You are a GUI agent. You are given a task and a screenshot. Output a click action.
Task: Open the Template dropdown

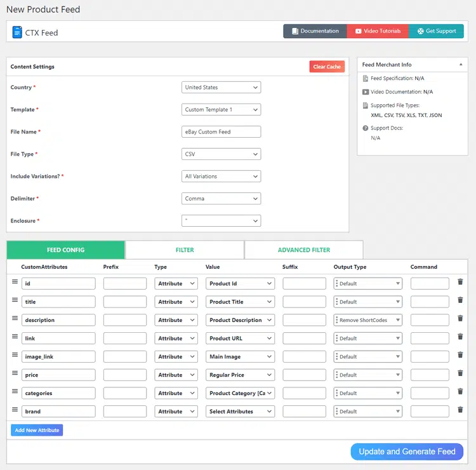pyautogui.click(x=221, y=109)
